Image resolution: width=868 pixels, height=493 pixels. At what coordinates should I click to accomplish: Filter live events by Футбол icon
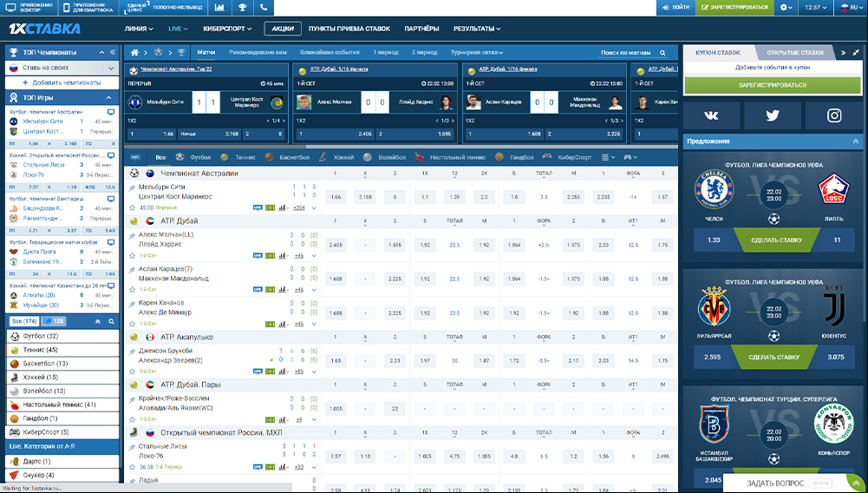point(179,157)
